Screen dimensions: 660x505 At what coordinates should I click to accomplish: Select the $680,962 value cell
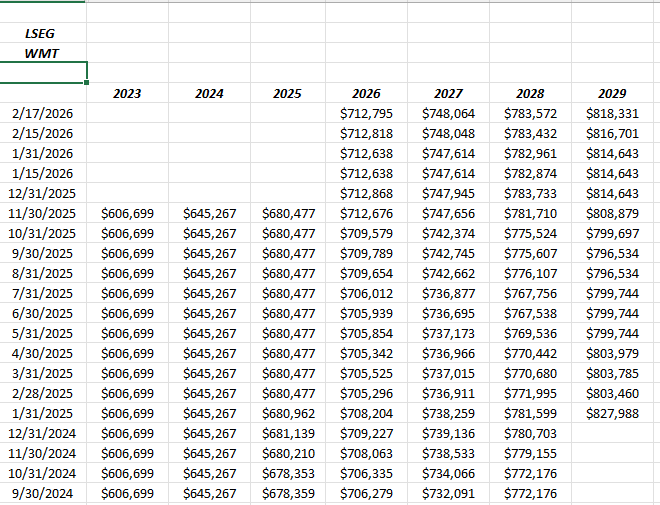(x=287, y=413)
